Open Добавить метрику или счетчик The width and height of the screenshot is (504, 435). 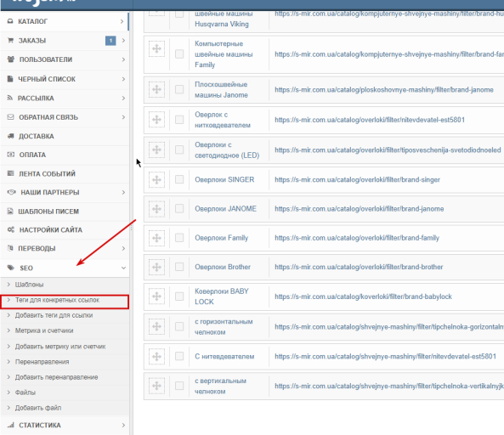pos(60,347)
